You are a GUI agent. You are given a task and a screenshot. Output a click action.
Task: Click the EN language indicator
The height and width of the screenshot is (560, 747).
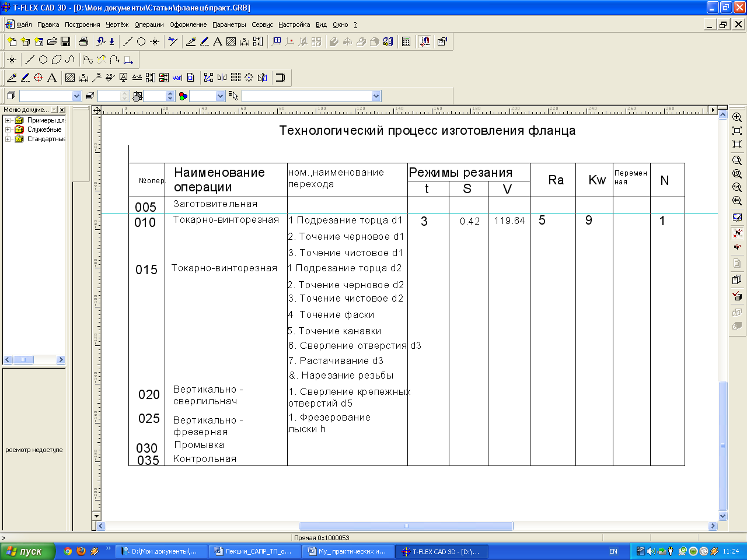(613, 551)
